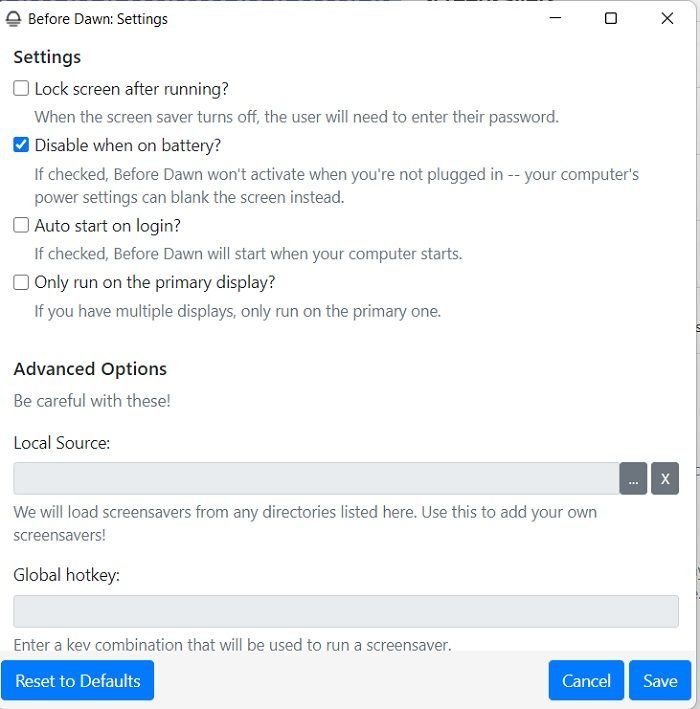This screenshot has width=700, height=709.
Task: Click the Before Dawn title bar icon
Action: click(14, 19)
